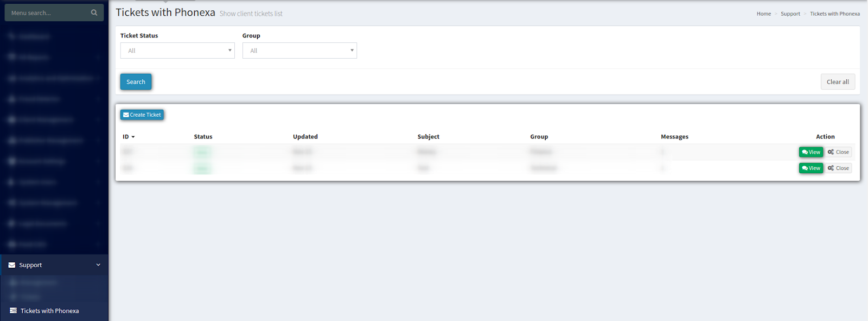Screen dimensions: 868x321
Task: Collapse the Support menu chevron
Action: 98,265
